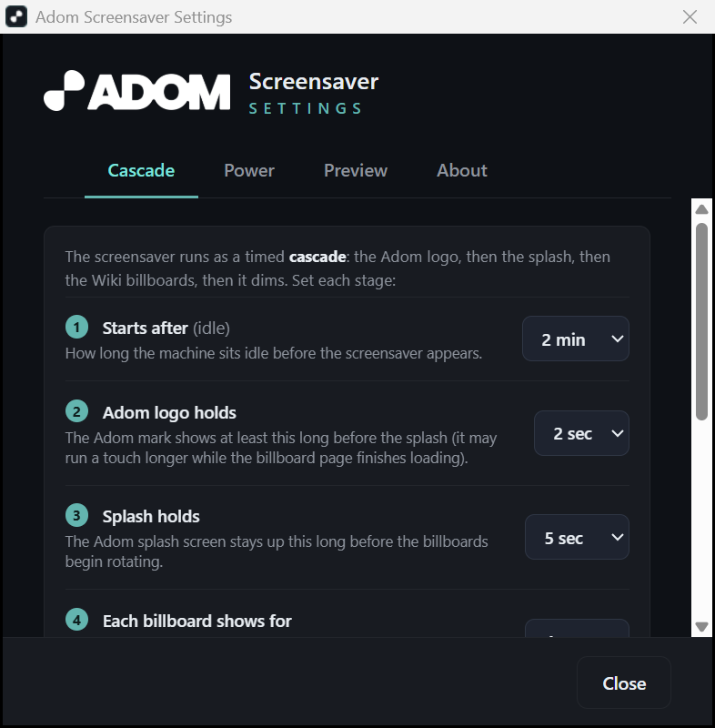Close the settings window with the X
This screenshot has height=728, width=715.
690,16
